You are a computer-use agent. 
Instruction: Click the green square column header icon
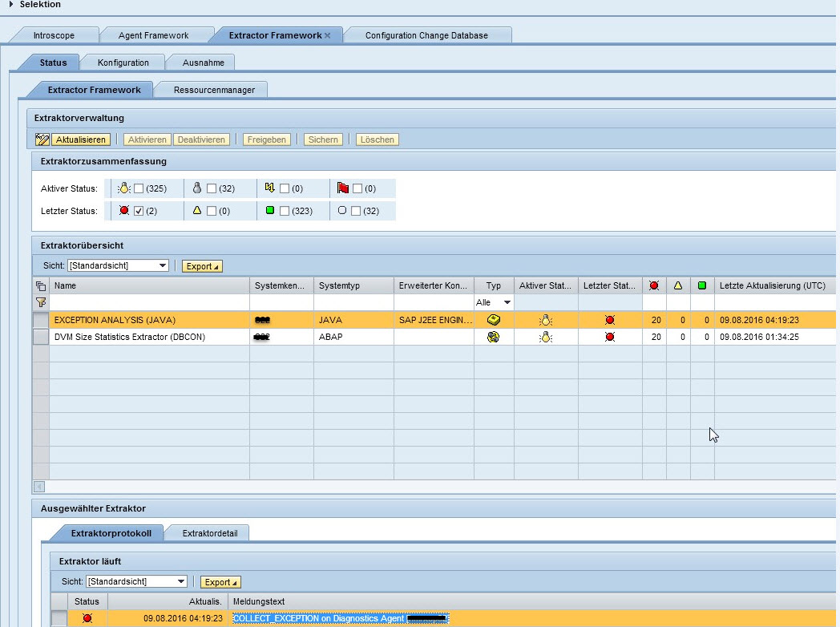click(x=702, y=285)
